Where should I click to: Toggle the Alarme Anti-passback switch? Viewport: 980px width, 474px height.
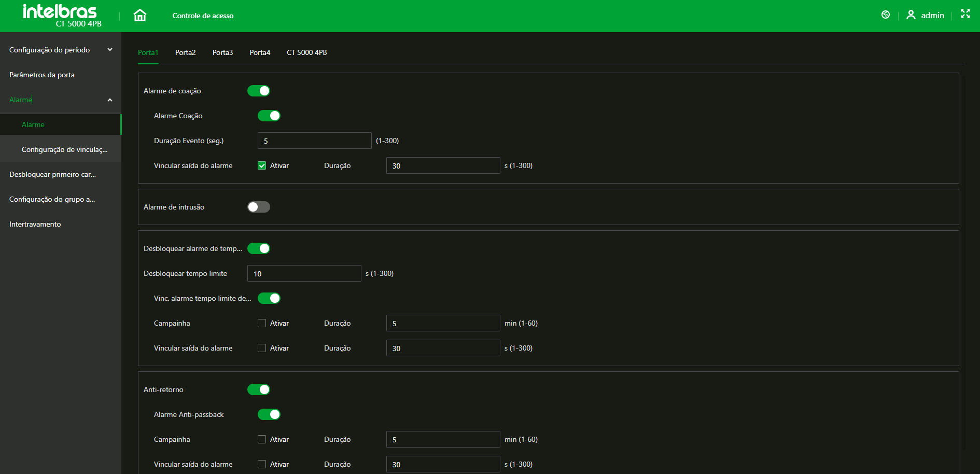click(269, 414)
